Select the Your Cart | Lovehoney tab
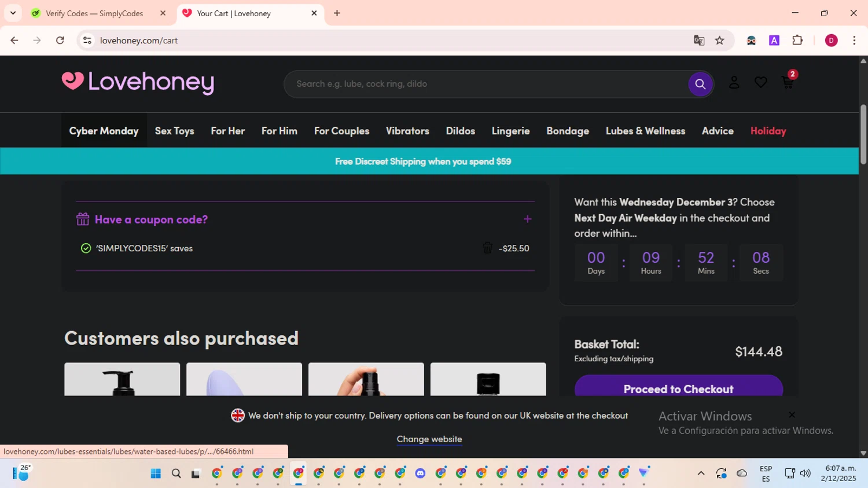 point(234,13)
